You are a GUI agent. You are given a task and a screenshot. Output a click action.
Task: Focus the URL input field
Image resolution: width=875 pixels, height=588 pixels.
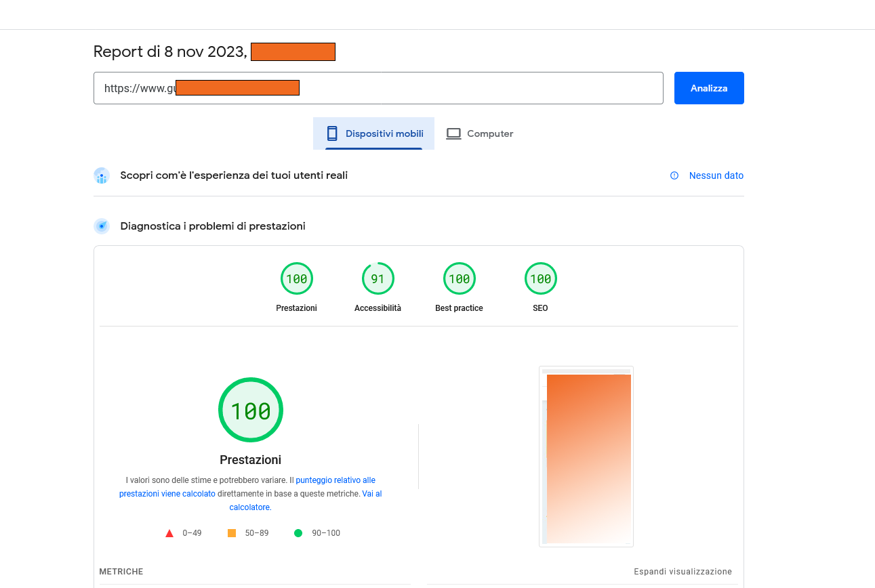coord(378,88)
